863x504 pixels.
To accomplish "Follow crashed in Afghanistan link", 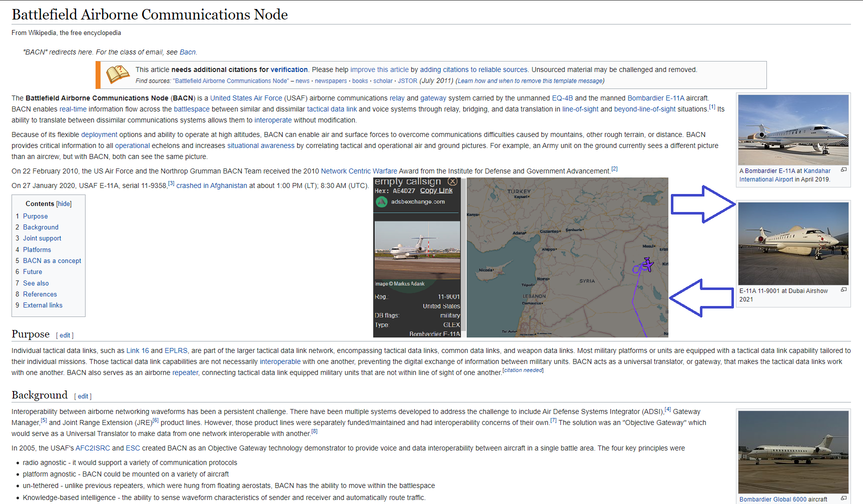I will [x=212, y=186].
